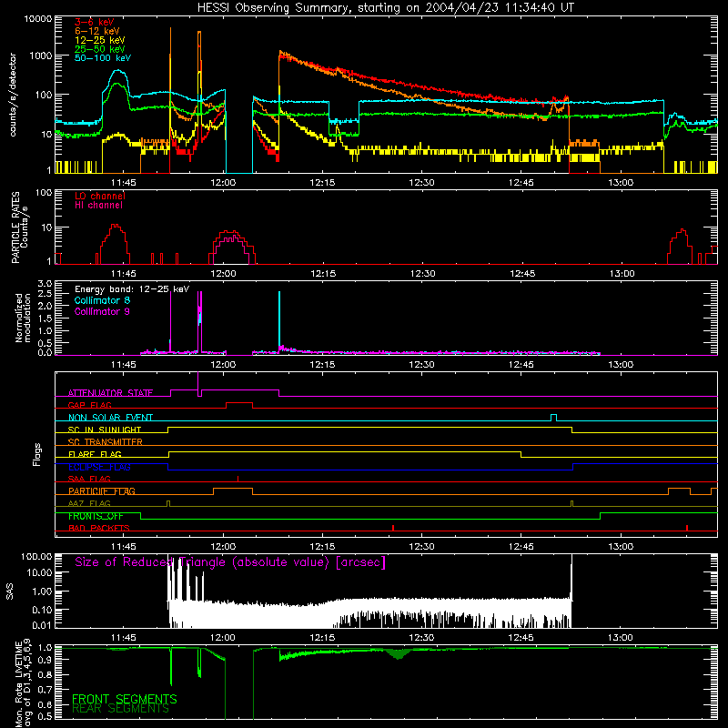The image size is (728, 728).
Task: Click the red particle-rate peak near 11:44
Action: pyautogui.click(x=115, y=226)
